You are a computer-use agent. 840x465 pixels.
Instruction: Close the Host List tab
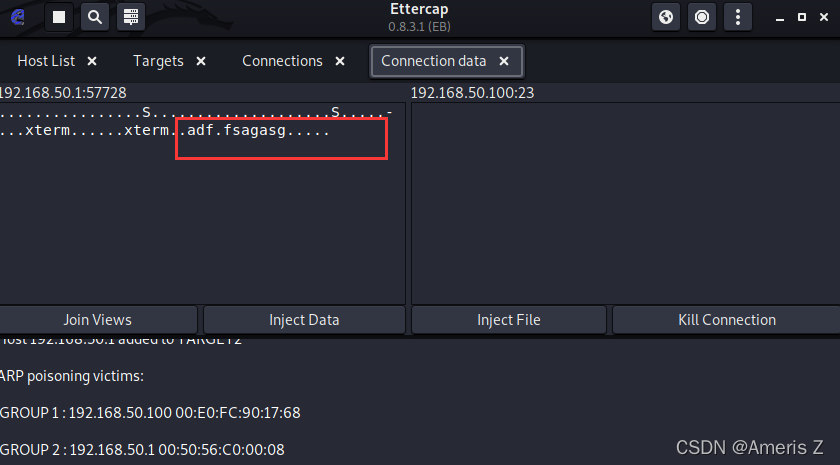[x=92, y=61]
